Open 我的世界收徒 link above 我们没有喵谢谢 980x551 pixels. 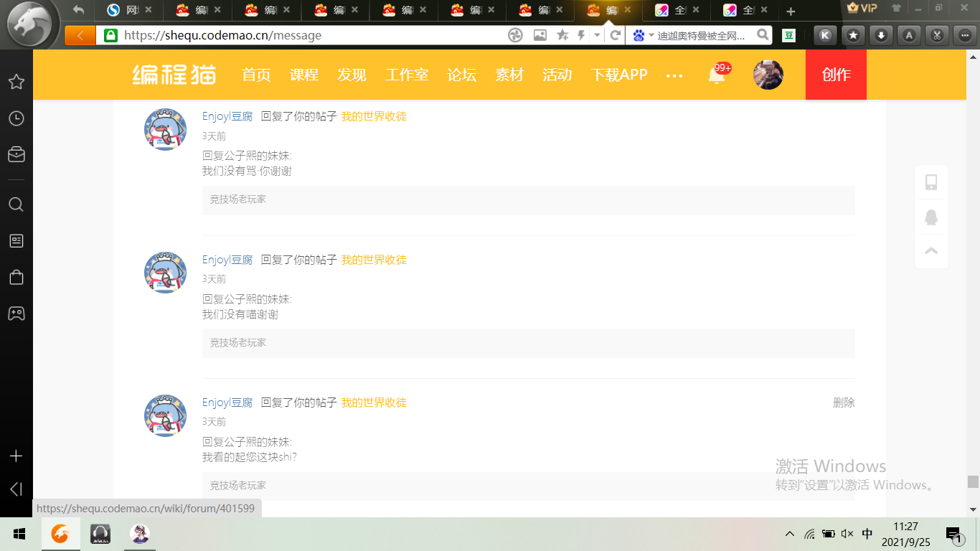coord(374,260)
